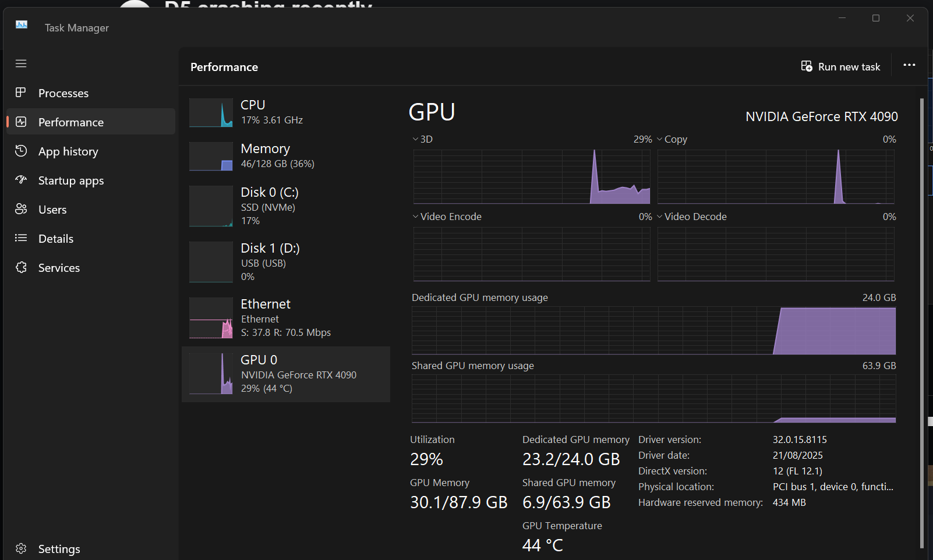
Task: Open the Copy engine graph dropdown
Action: 659,139
